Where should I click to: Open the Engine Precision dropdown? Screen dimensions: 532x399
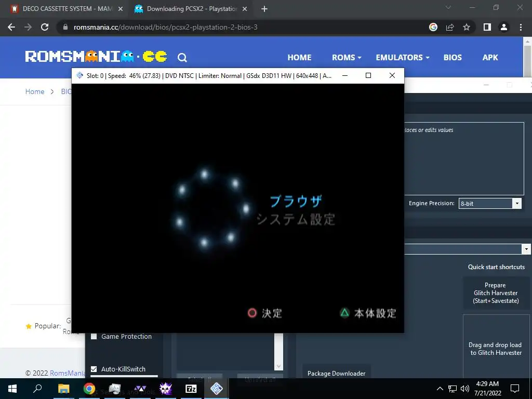tap(490, 204)
